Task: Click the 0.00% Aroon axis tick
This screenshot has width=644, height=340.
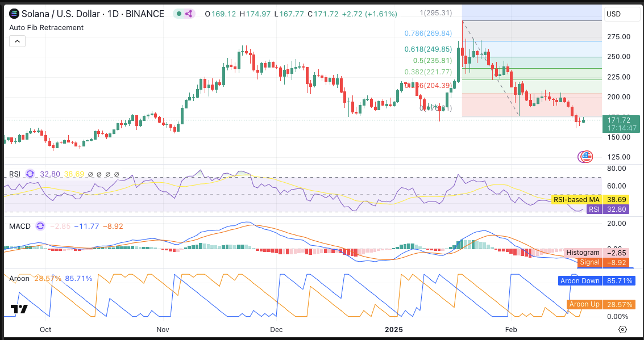Action: click(618, 317)
